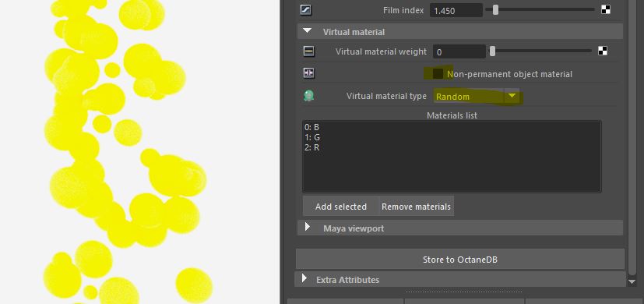Image resolution: width=644 pixels, height=304 pixels.
Task: Open the Virtual material type dropdown
Action: 477,96
